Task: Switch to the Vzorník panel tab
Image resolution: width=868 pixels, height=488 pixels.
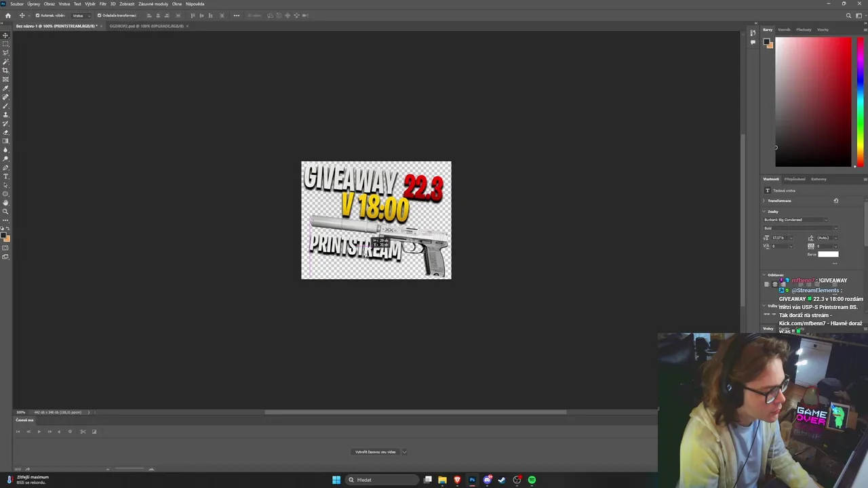Action: pos(784,30)
